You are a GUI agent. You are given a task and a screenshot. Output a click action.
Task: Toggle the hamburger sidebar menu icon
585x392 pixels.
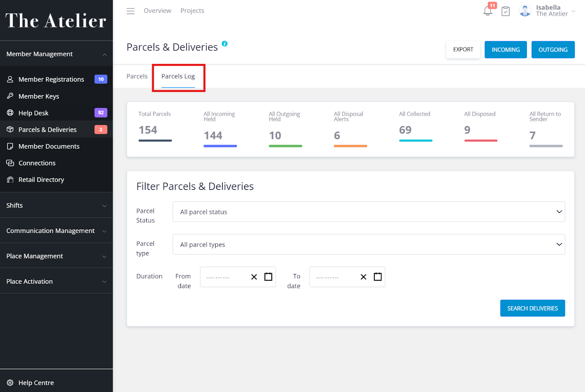click(131, 11)
